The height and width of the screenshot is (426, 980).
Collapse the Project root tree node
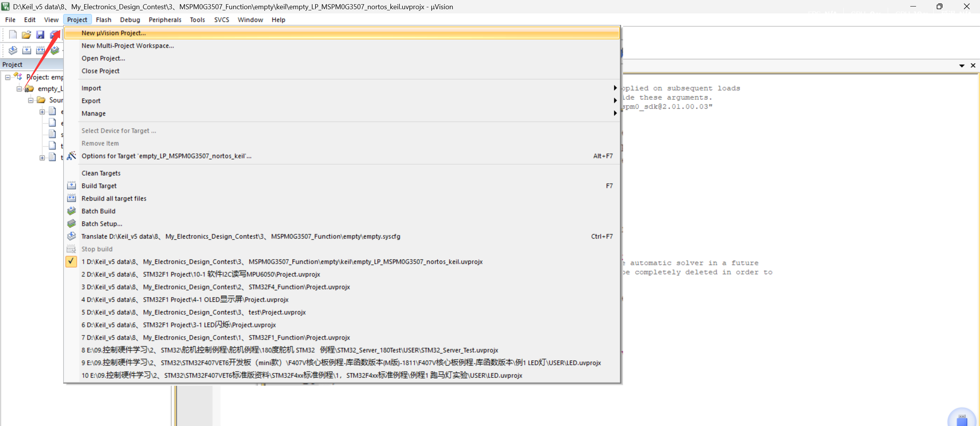pyautogui.click(x=8, y=77)
